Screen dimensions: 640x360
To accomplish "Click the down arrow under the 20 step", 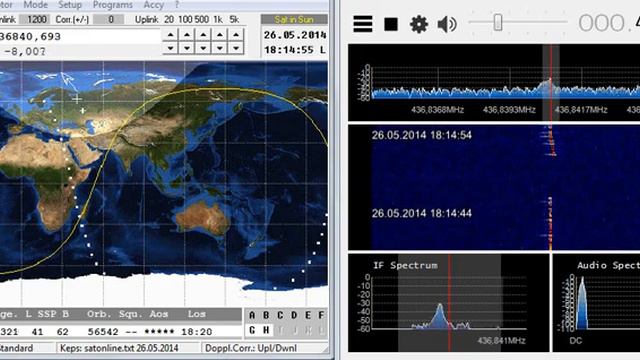I will (170, 48).
